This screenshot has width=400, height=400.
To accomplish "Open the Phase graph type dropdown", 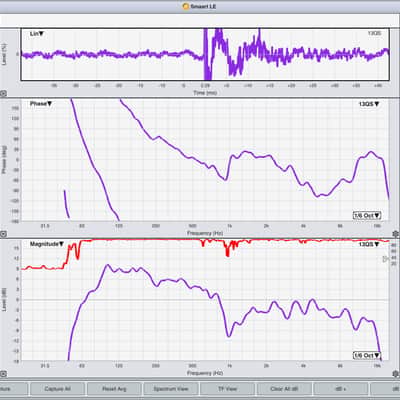I will pyautogui.click(x=41, y=104).
